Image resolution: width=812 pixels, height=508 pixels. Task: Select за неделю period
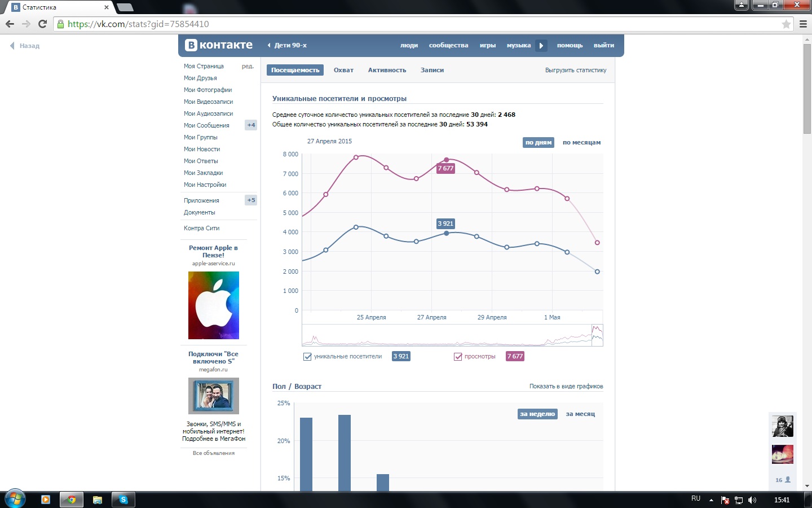(x=537, y=414)
